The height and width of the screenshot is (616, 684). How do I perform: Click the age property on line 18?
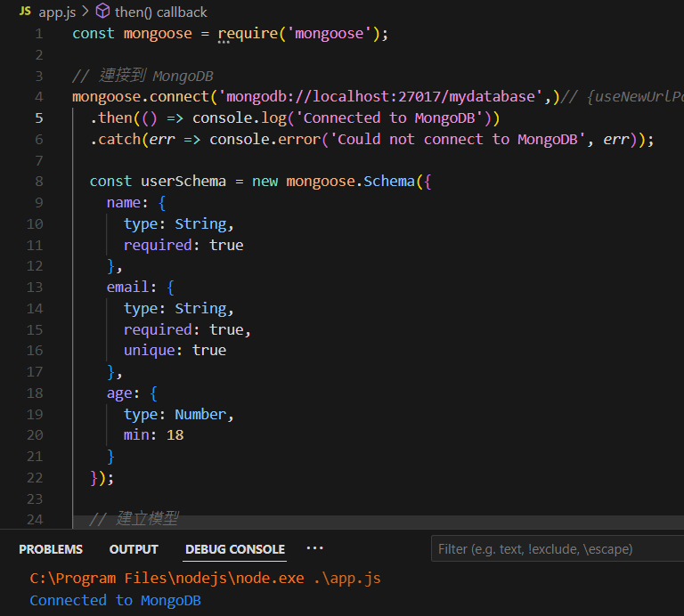coord(119,393)
